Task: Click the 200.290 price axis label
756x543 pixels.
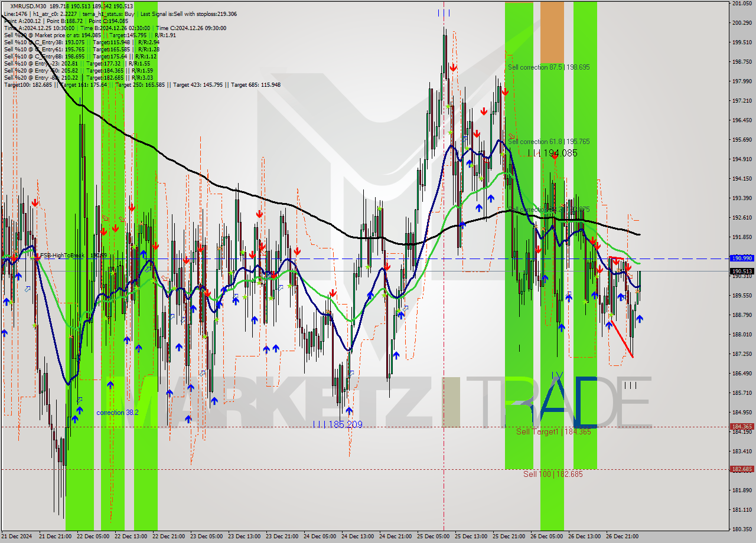Action: [x=743, y=23]
